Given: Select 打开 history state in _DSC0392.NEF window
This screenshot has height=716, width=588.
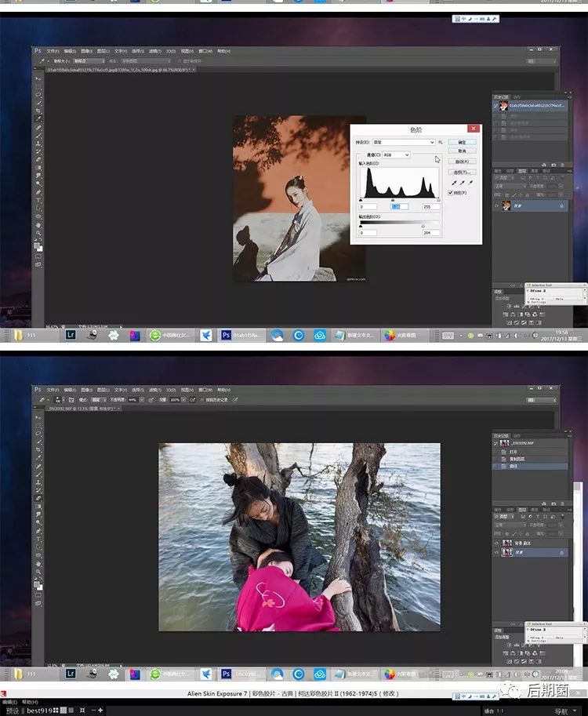Looking at the screenshot, I should point(530,452).
